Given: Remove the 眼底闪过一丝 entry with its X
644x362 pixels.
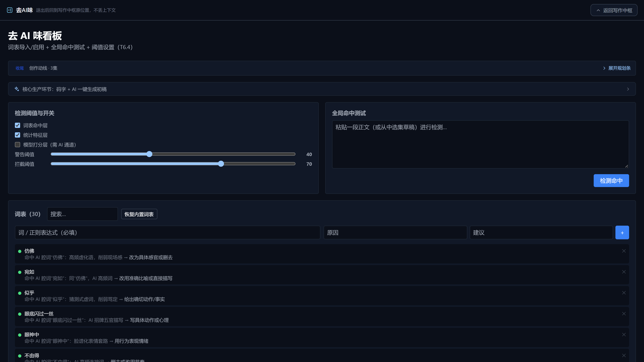Looking at the screenshot, I should (624, 314).
